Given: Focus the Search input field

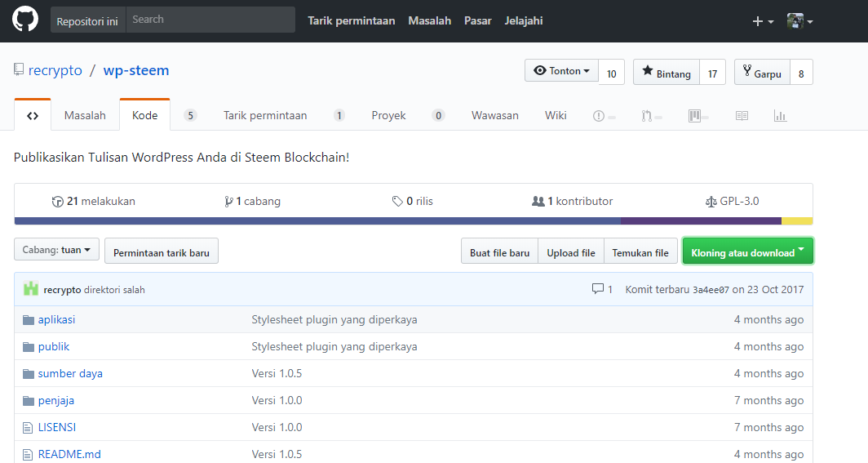Looking at the screenshot, I should click(x=210, y=20).
